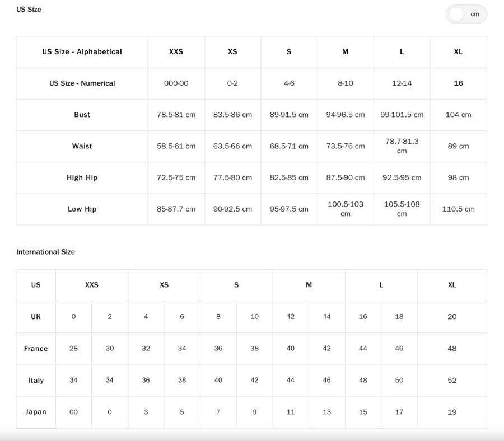The height and width of the screenshot is (441, 504).
Task: Click the Waist row label
Action: [82, 146]
